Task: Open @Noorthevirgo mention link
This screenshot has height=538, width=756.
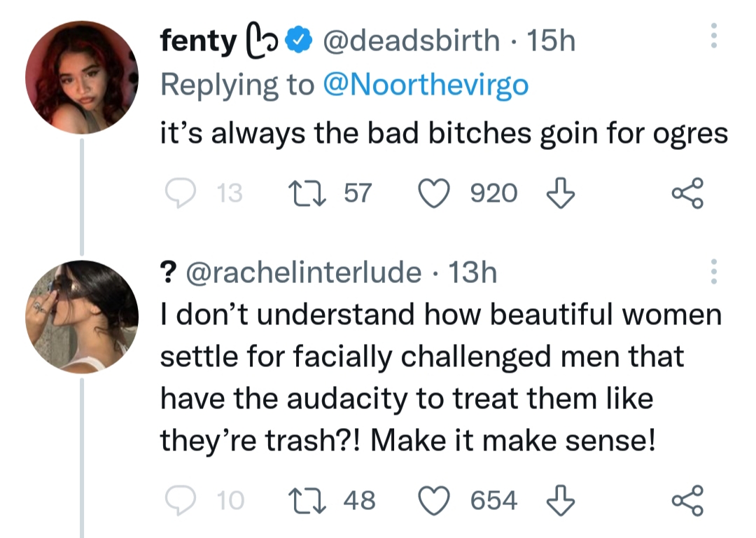Action: pyautogui.click(x=426, y=85)
